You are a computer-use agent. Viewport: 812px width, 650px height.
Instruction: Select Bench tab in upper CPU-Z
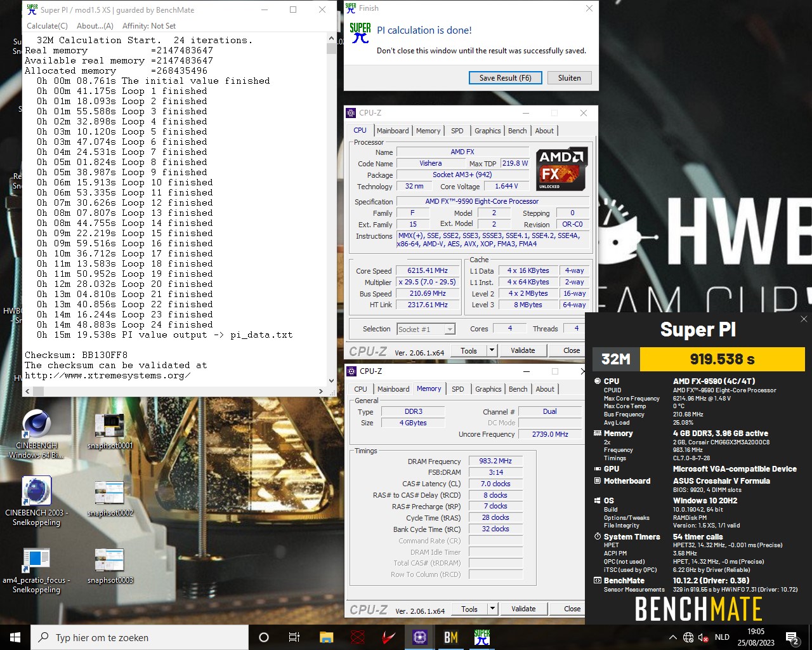tap(517, 131)
